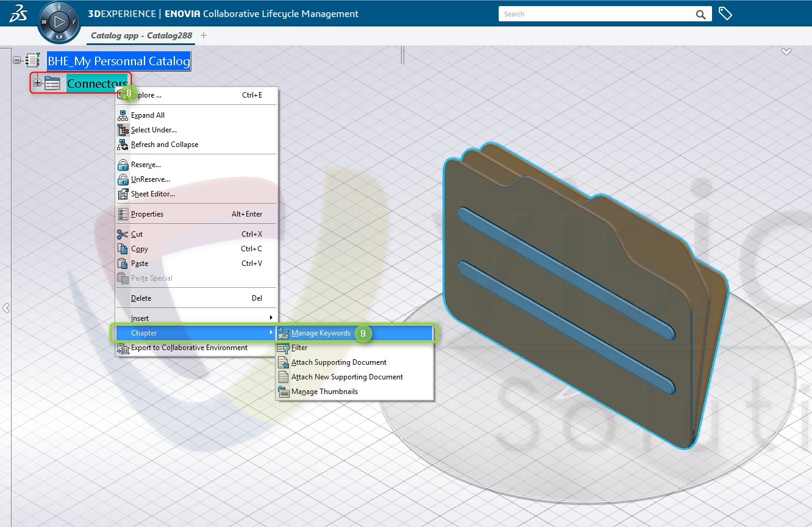Click the search magnifier icon
The width and height of the screenshot is (812, 527).
(701, 14)
